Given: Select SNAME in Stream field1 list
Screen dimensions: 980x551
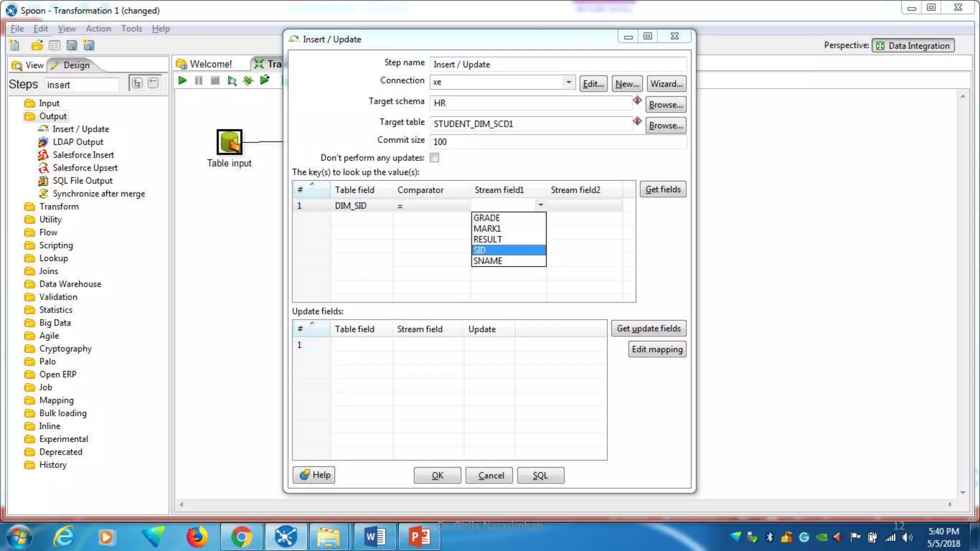Looking at the screenshot, I should tap(488, 261).
